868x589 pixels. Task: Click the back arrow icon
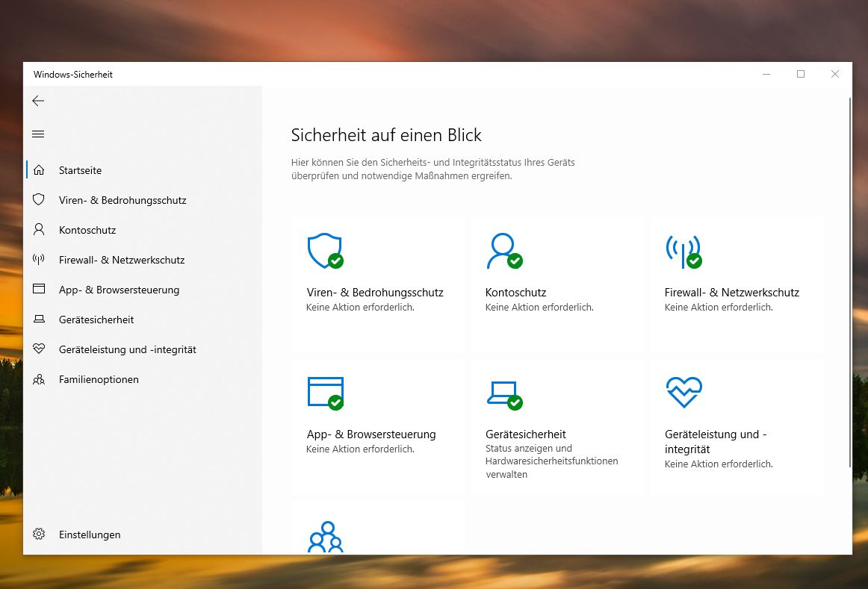coord(38,101)
